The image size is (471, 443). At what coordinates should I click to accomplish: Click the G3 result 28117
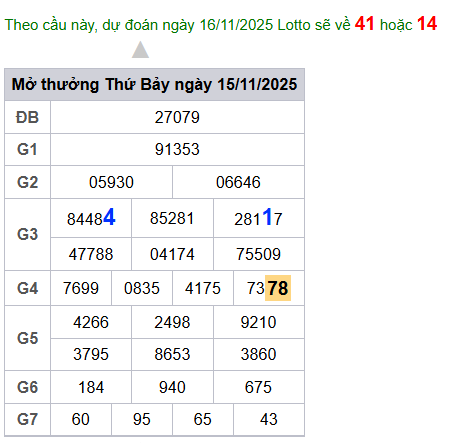coord(258,218)
